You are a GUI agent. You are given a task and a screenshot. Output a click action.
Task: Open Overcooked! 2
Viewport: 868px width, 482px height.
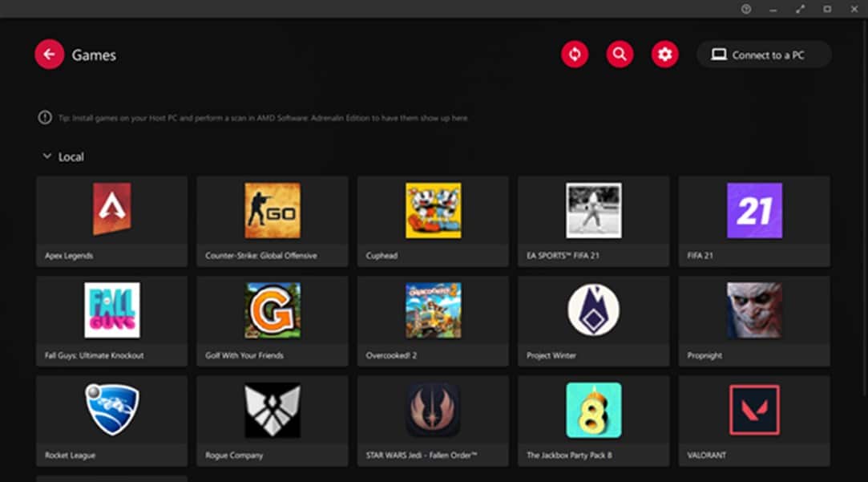[432, 320]
